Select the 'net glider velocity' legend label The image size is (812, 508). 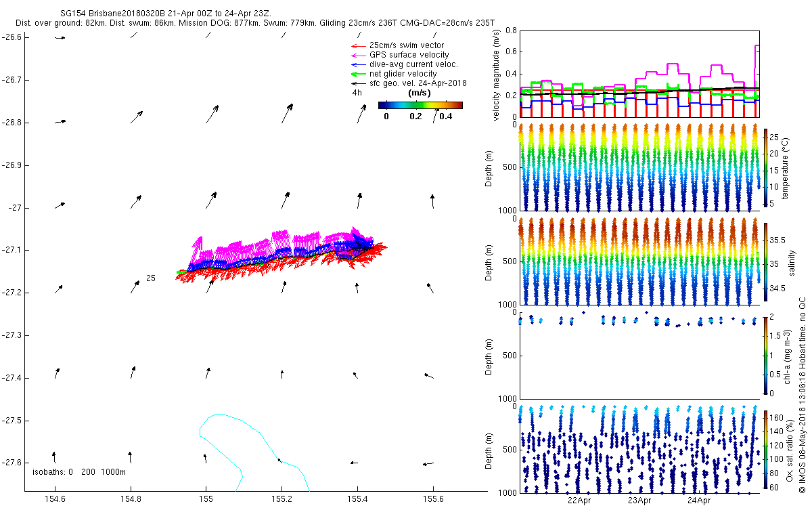pyautogui.click(x=403, y=74)
